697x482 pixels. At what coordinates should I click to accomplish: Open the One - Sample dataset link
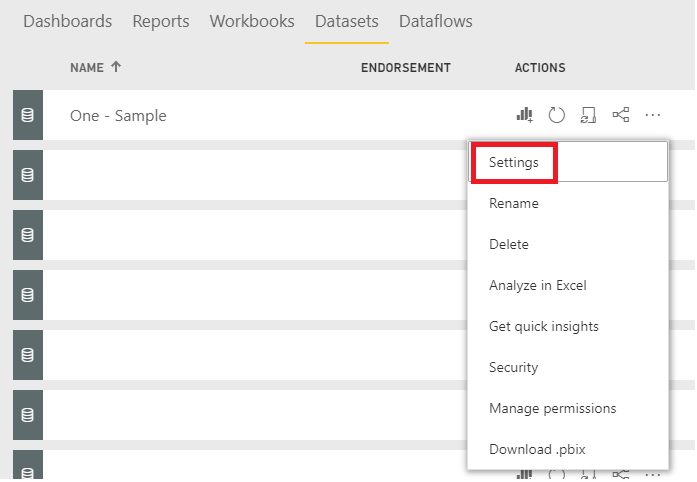pyautogui.click(x=118, y=115)
